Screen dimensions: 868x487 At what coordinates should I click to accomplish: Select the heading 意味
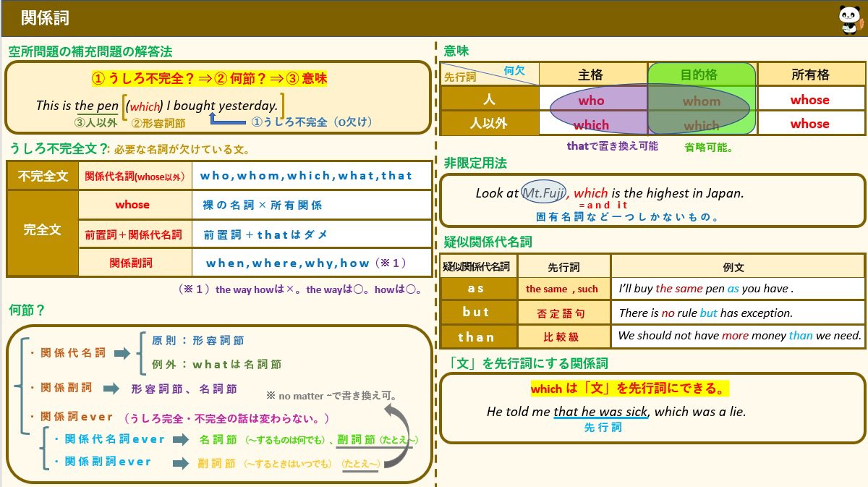(x=456, y=51)
